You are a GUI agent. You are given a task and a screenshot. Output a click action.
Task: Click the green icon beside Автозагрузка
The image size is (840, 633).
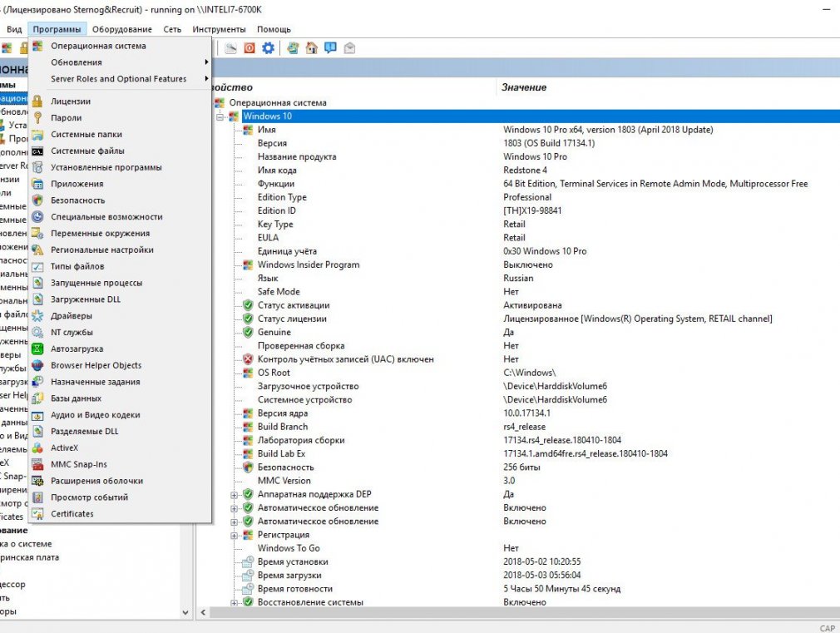[37, 349]
